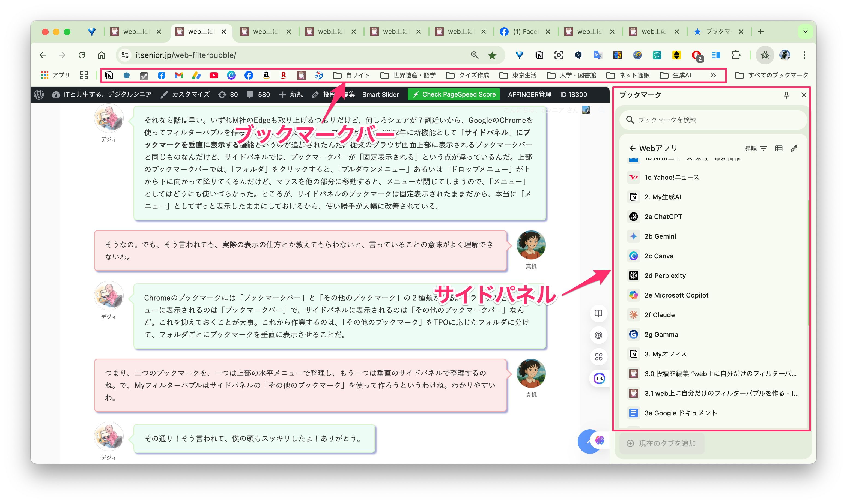Open カスタマイズ in admin bar
Viewport: 847px width, 504px height.
tap(185, 94)
